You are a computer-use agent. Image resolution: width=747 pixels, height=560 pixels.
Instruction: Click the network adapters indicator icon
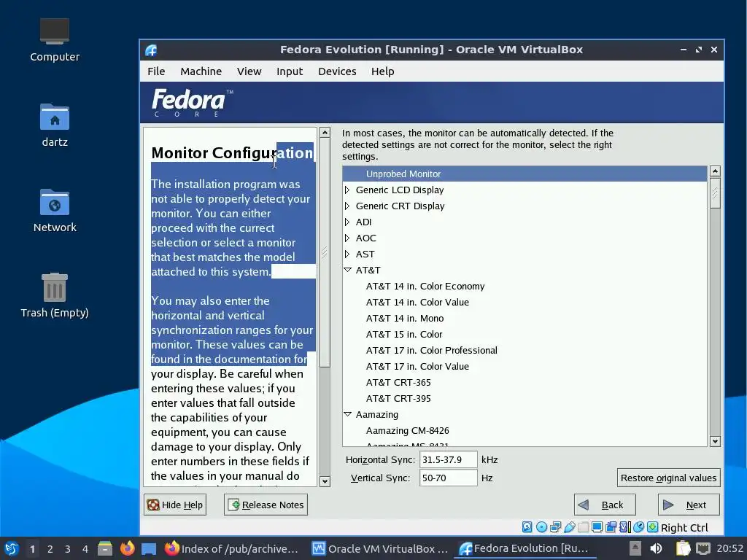(555, 526)
